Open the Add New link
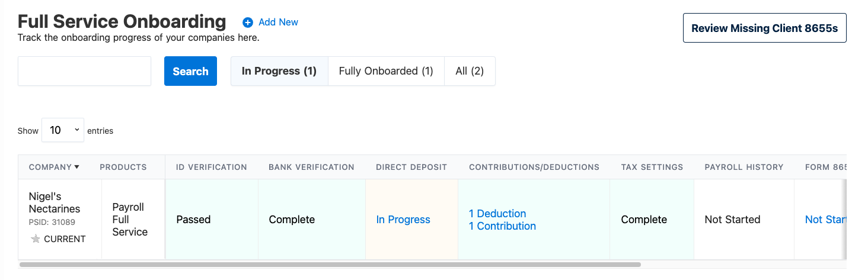This screenshot has height=280, width=868. [278, 22]
